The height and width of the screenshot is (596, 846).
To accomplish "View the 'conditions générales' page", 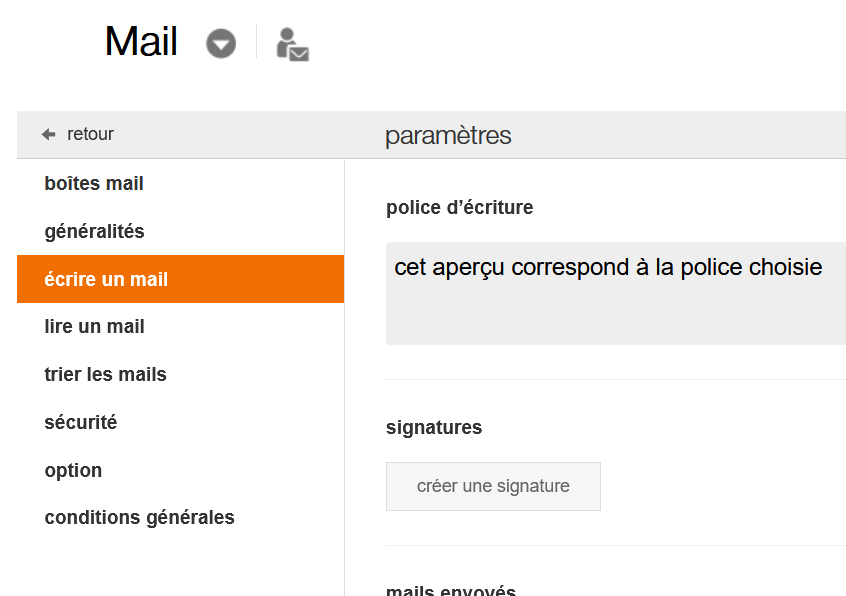I will click(x=139, y=517).
